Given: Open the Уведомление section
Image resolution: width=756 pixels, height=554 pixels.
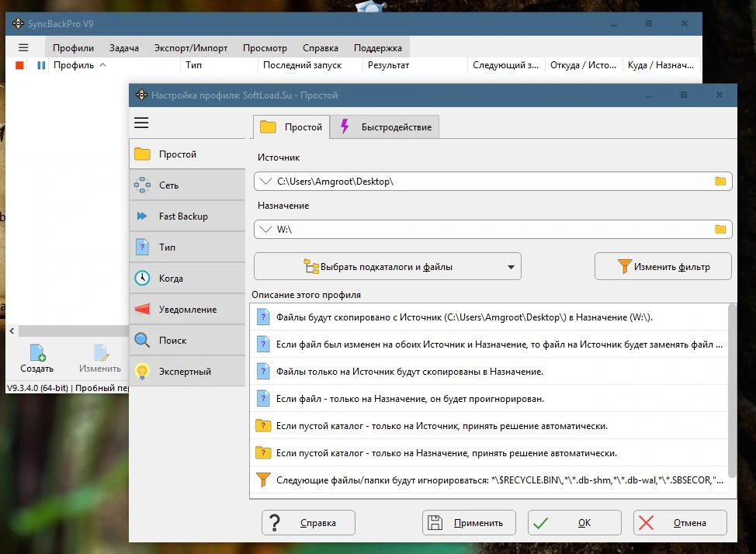Looking at the screenshot, I should 188,309.
